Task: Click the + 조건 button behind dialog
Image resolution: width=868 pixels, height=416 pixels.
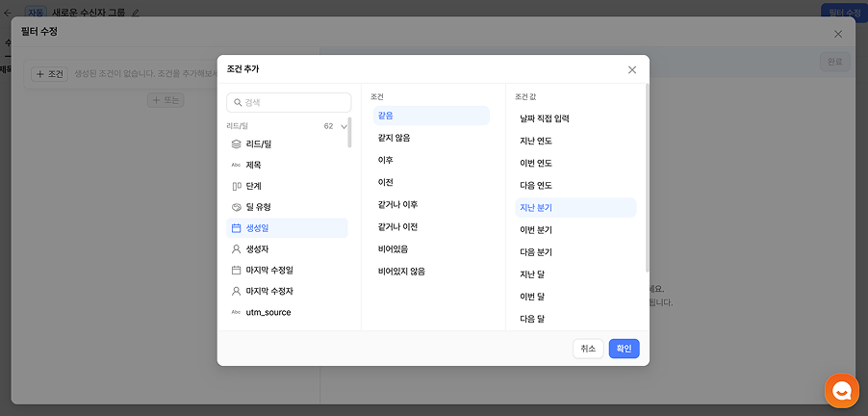Action: coord(49,74)
